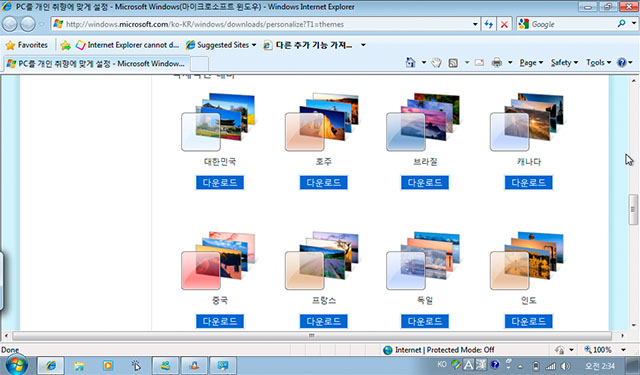Click the volume speaker tray icon
The image size is (640, 375).
(x=565, y=366)
